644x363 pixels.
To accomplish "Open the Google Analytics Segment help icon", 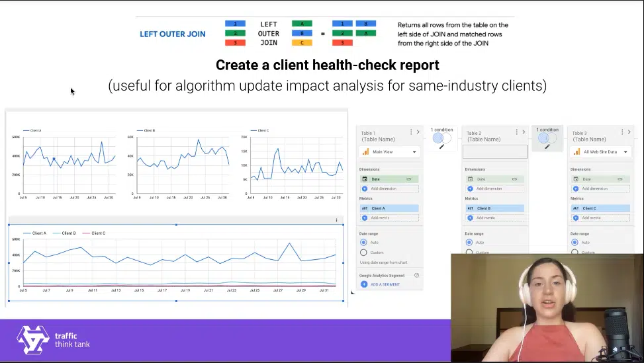I will click(x=416, y=275).
